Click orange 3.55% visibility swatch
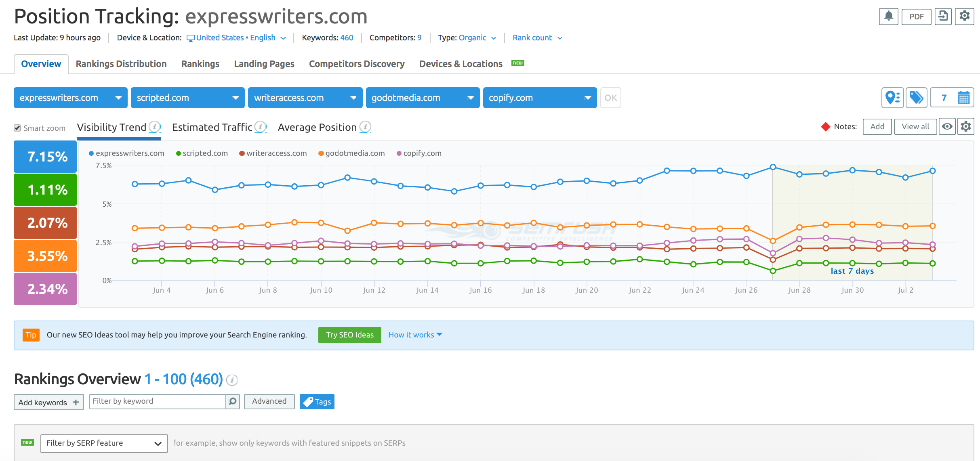Screen dimensions: 980x461 (x=45, y=256)
